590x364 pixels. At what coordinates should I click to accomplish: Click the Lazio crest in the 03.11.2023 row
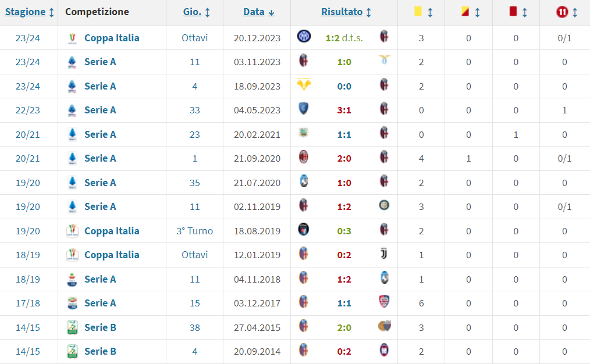[384, 60]
